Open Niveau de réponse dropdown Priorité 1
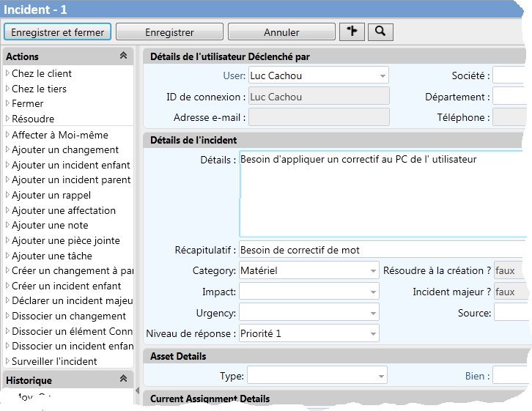 click(372, 334)
